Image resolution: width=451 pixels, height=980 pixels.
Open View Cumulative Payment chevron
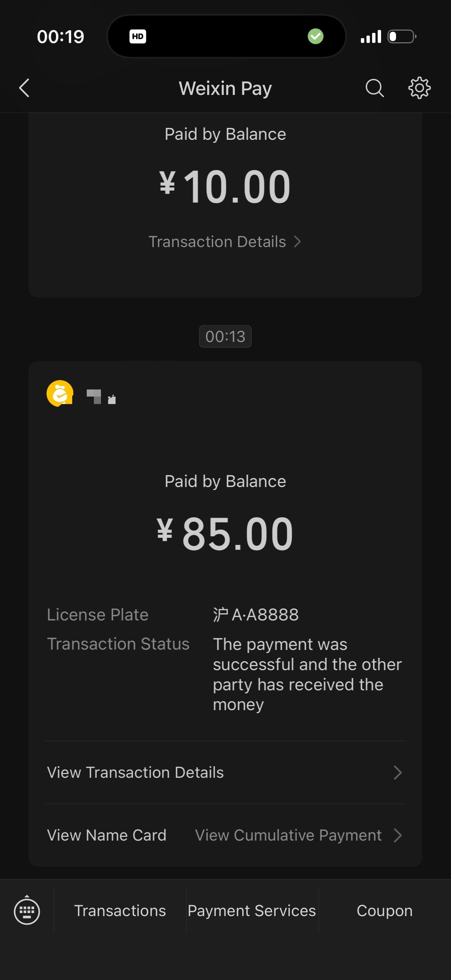(298, 835)
